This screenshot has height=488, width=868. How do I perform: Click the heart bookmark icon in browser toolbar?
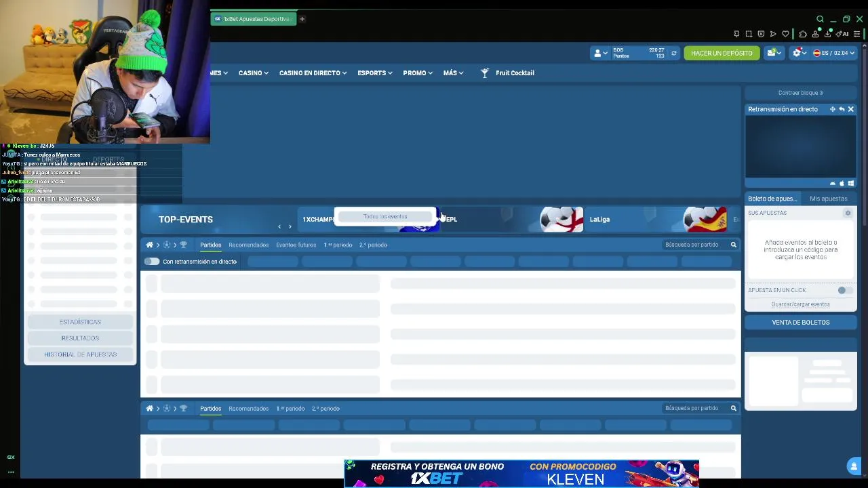coord(785,34)
